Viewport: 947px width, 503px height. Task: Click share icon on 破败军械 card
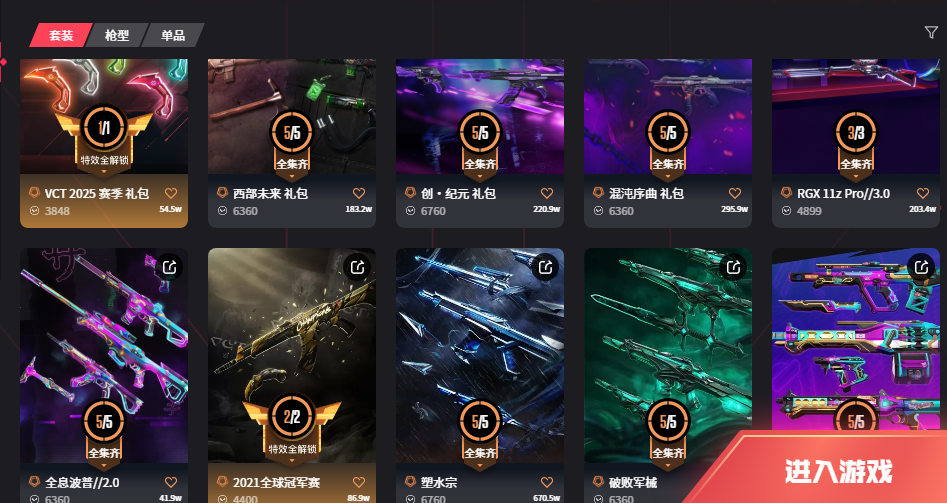tap(733, 266)
